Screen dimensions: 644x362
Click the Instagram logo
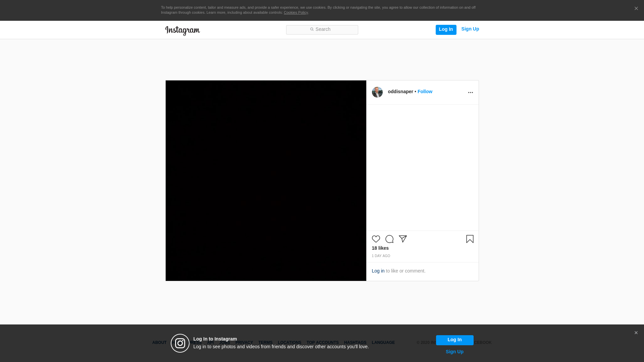182,31
